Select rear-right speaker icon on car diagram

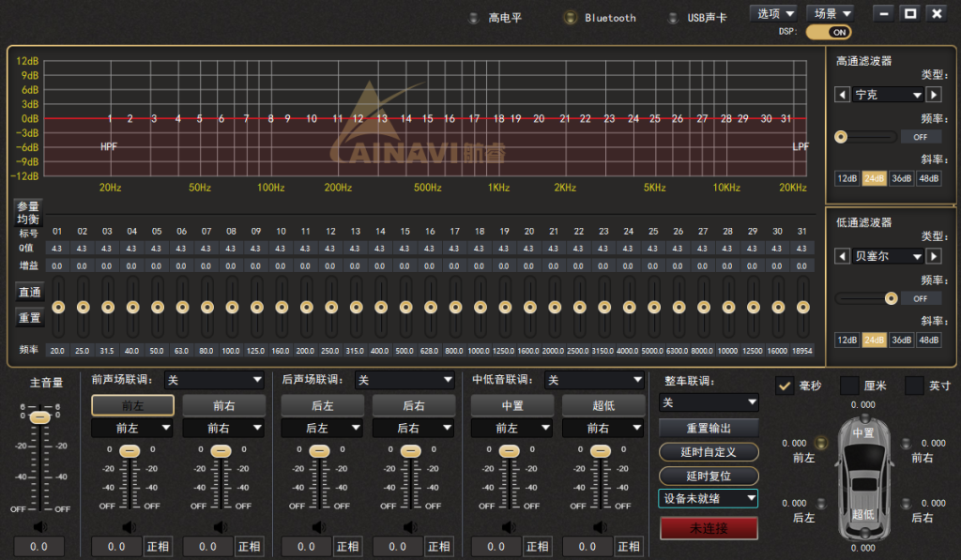pyautogui.click(x=906, y=503)
